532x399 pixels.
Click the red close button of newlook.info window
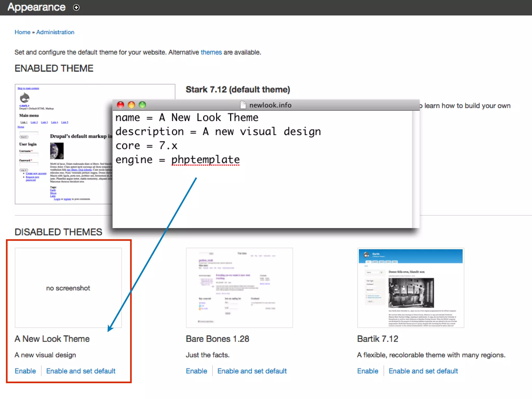(x=121, y=105)
